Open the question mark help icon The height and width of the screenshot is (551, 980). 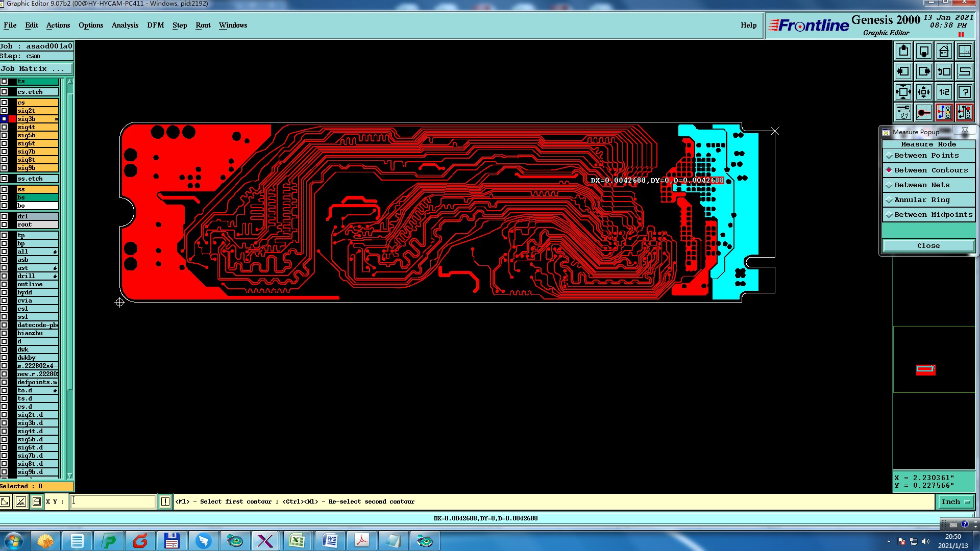pos(964,92)
